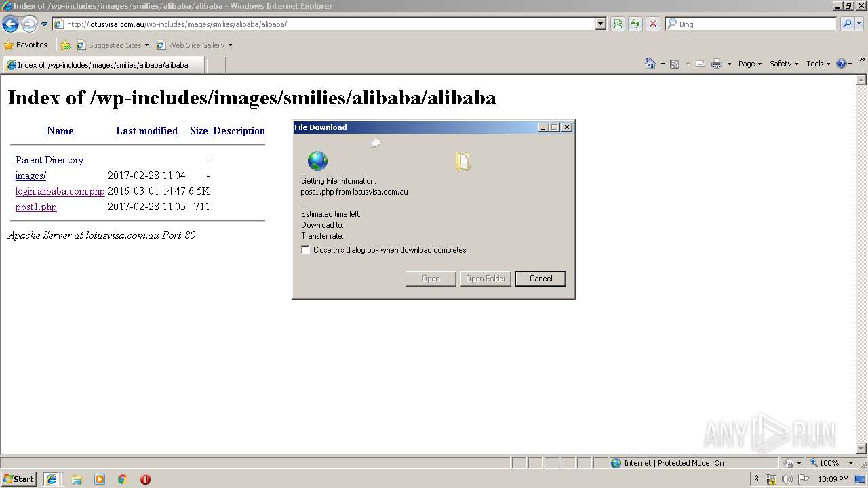The width and height of the screenshot is (868, 488).
Task: Open the recent pages dropdown arrow
Action: 44,24
